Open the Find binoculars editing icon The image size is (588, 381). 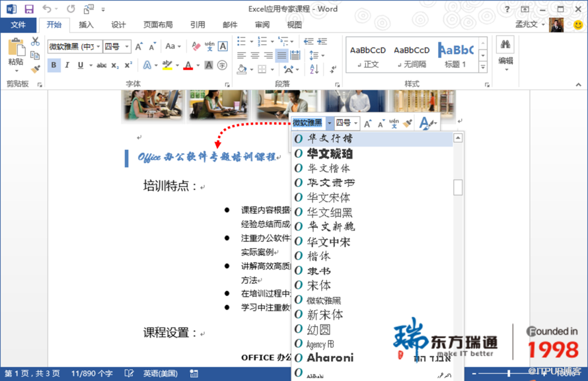[505, 45]
